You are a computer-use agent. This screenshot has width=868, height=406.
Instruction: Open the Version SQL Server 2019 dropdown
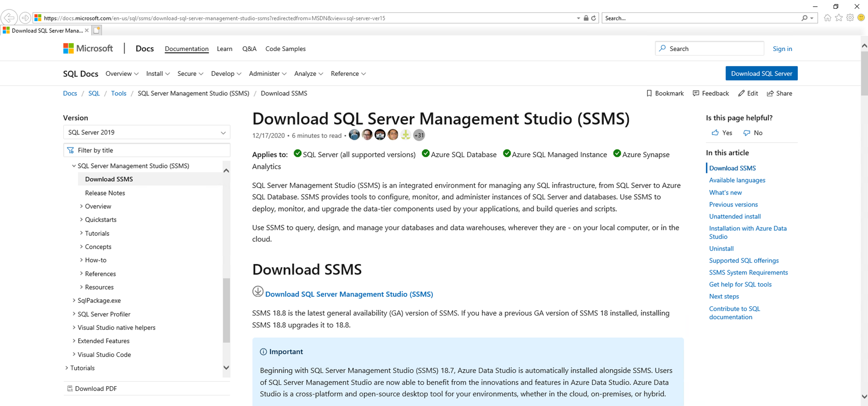coord(147,132)
